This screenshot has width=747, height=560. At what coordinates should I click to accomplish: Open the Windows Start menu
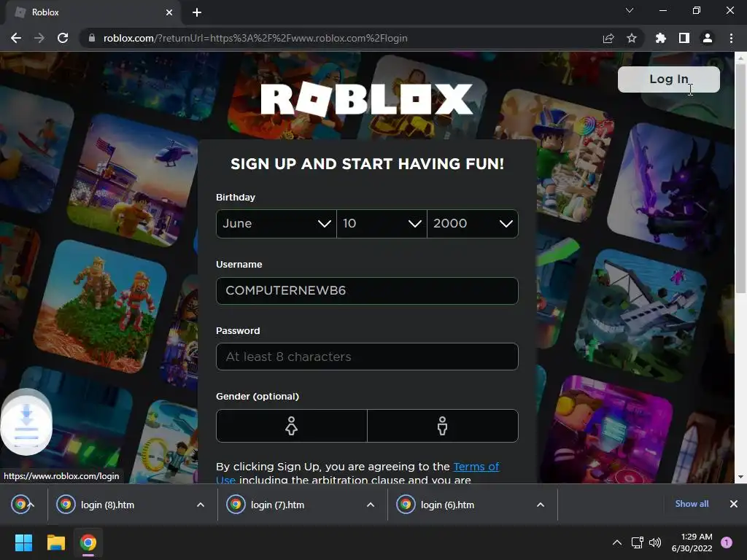23,542
